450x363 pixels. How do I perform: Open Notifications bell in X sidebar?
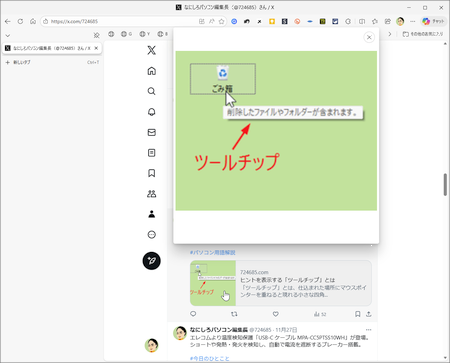(x=152, y=112)
